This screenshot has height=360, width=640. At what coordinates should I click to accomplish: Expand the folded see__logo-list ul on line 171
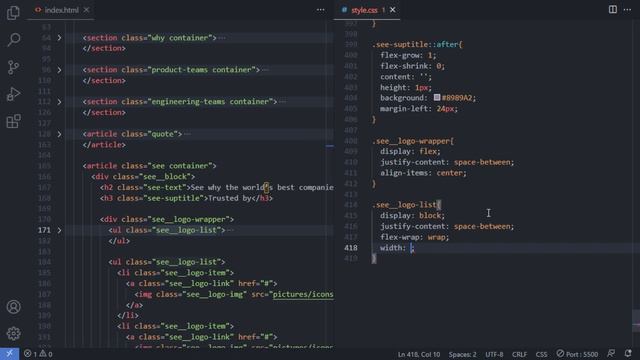(59, 230)
